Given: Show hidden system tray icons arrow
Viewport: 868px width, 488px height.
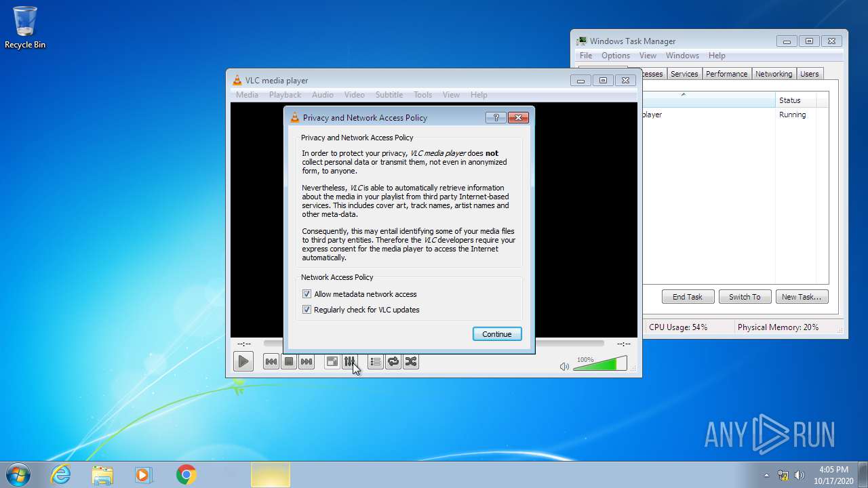Looking at the screenshot, I should coord(766,475).
